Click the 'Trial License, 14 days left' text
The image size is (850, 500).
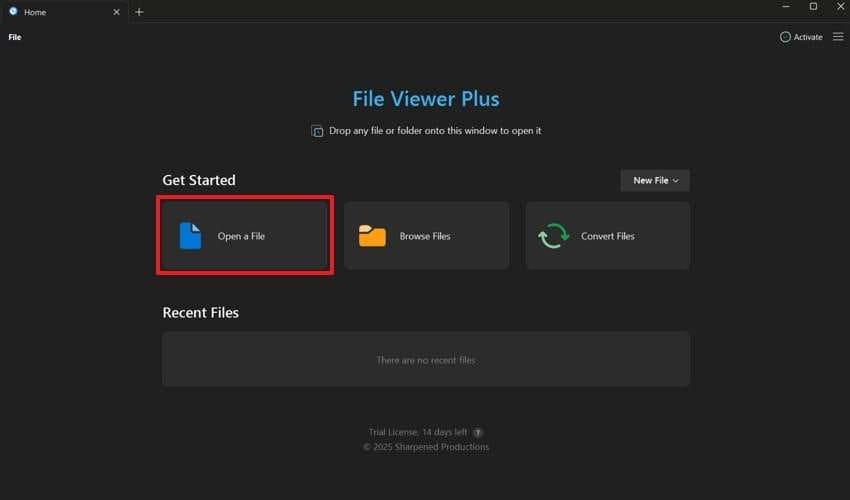click(x=418, y=432)
